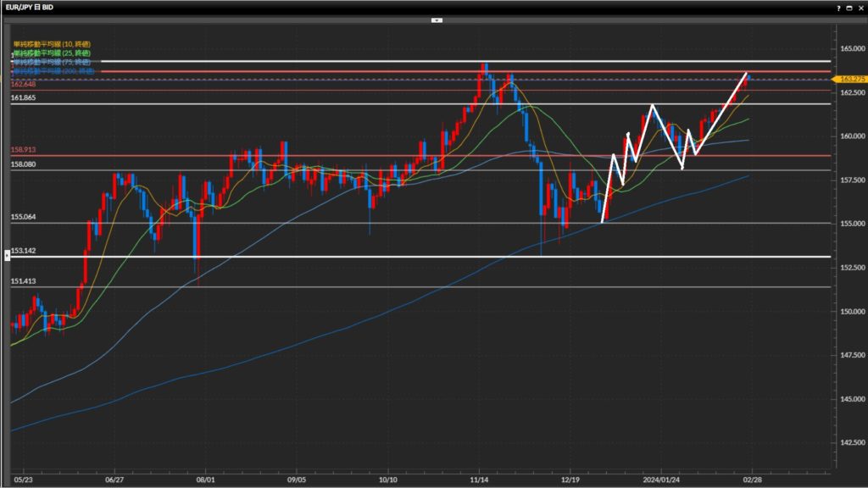
Task: Click the 200-period moving average legend
Action: pyautogui.click(x=52, y=71)
